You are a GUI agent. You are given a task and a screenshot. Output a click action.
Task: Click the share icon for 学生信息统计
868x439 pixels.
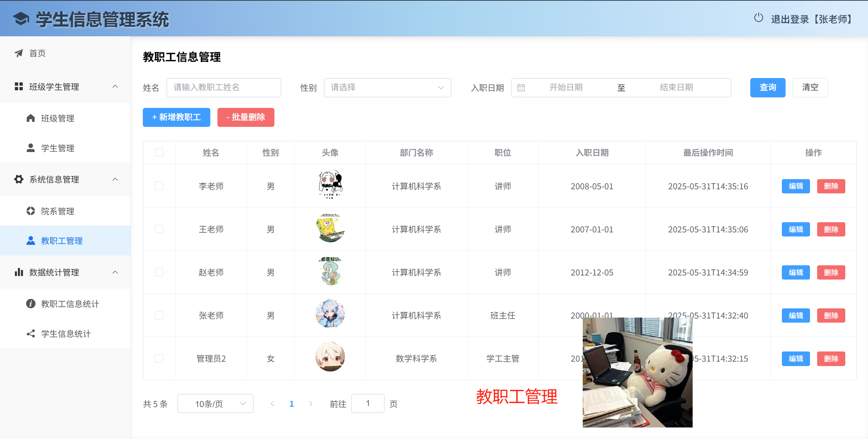(31, 333)
